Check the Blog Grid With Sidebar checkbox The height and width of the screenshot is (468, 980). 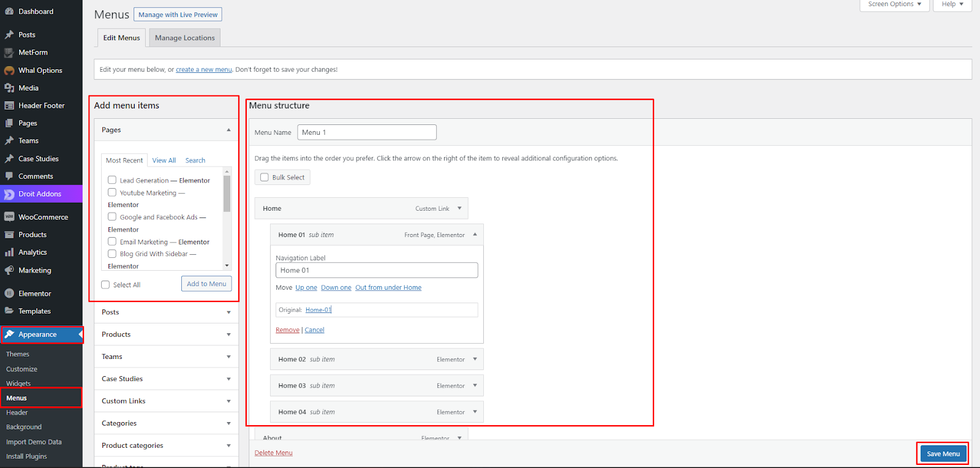pos(112,254)
